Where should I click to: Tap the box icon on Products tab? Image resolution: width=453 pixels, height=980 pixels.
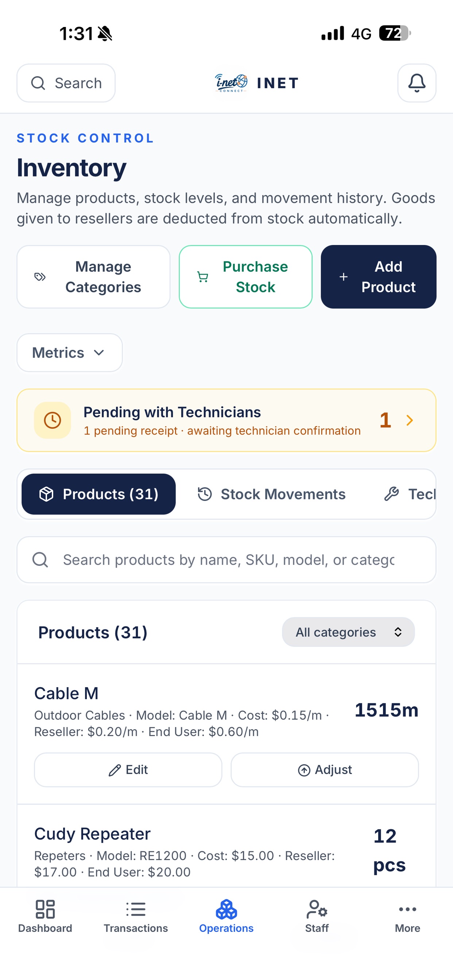click(x=46, y=494)
